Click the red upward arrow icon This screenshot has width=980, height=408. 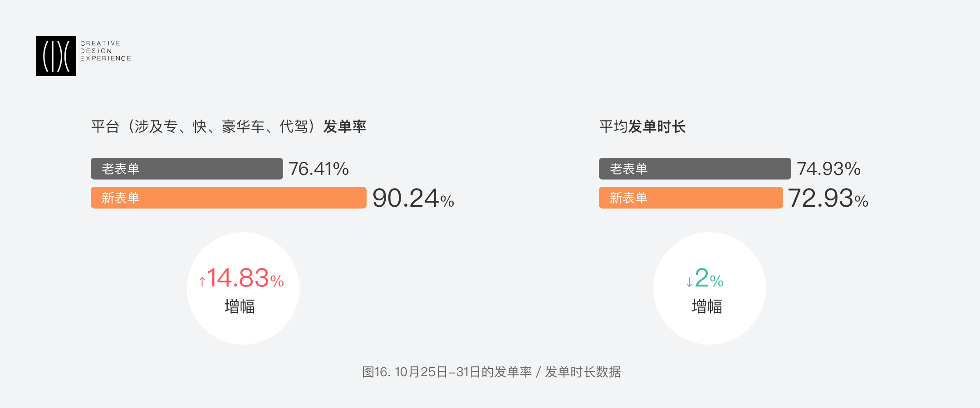(202, 282)
